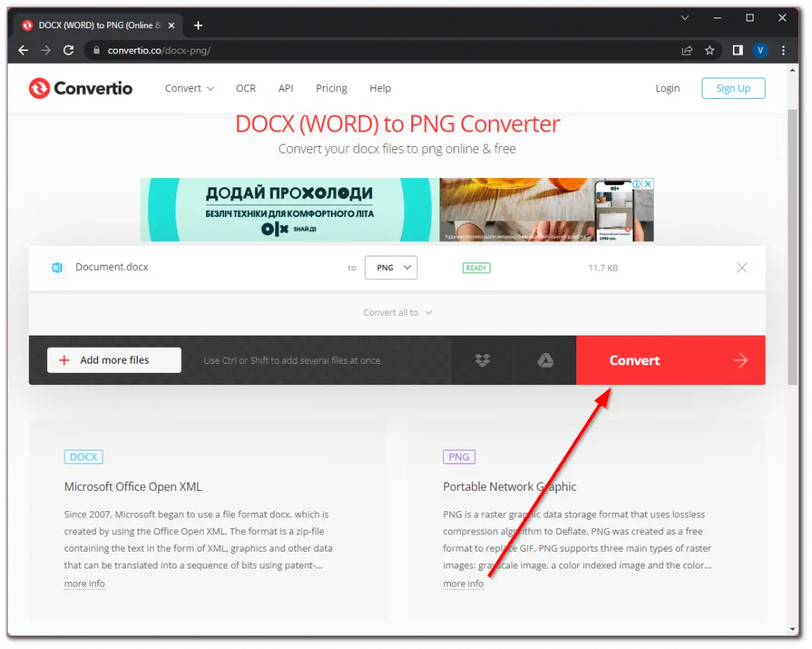Remove Document.docx with the X icon
The image size is (812, 649).
click(x=742, y=267)
